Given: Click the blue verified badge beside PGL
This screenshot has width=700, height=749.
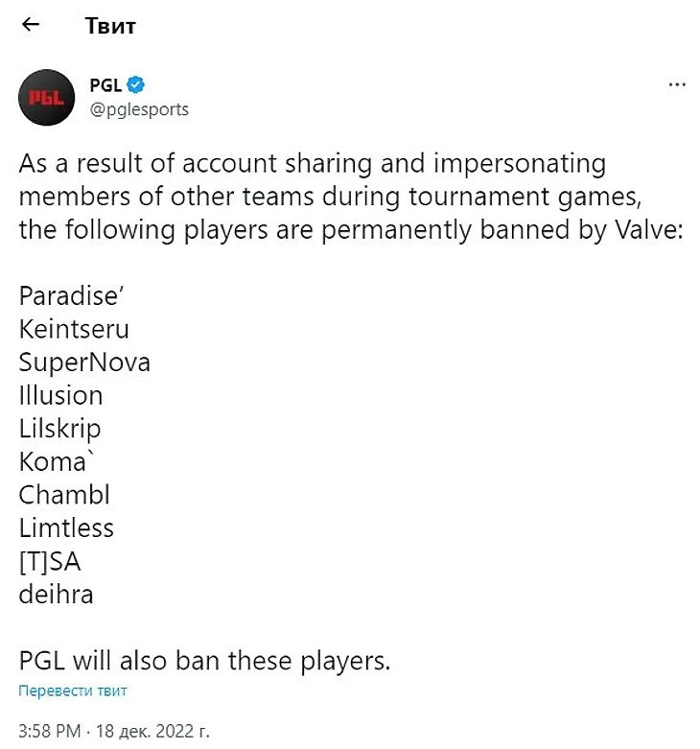Looking at the screenshot, I should tap(136, 84).
